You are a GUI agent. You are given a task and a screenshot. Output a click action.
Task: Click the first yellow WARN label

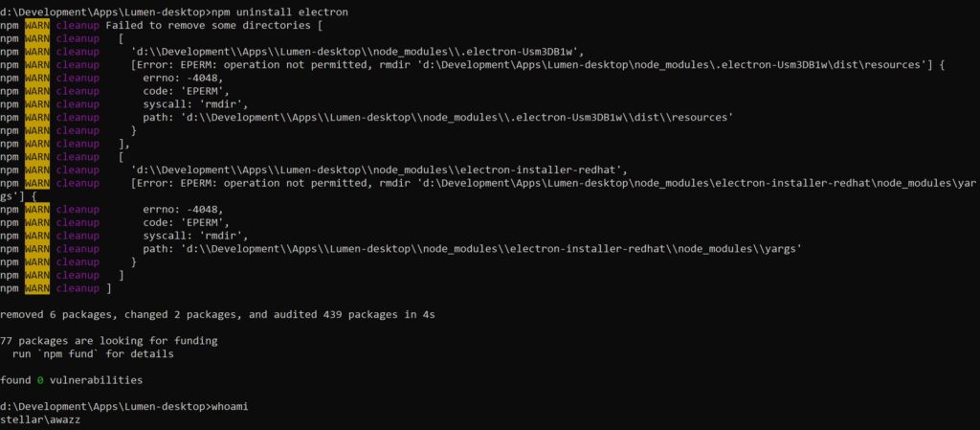36,24
